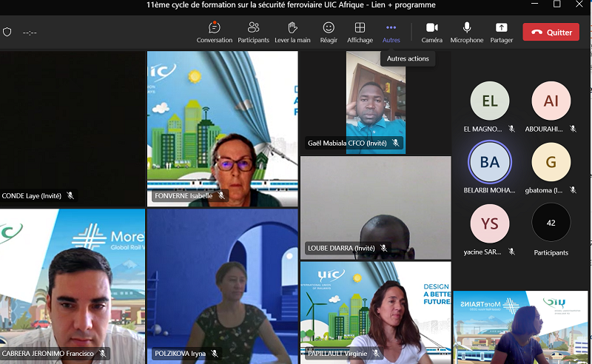Click muted mic icon beside gbatoma
Viewport: 592px width, 364px height.
(573, 190)
